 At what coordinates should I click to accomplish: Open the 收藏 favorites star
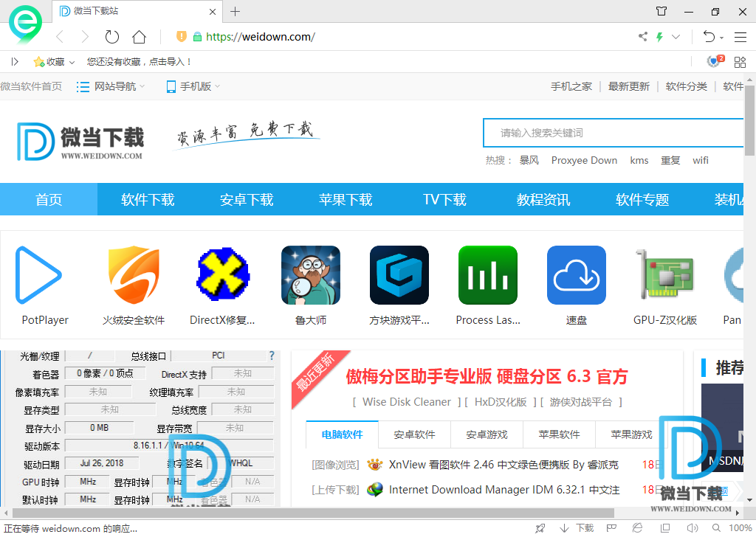tap(38, 62)
